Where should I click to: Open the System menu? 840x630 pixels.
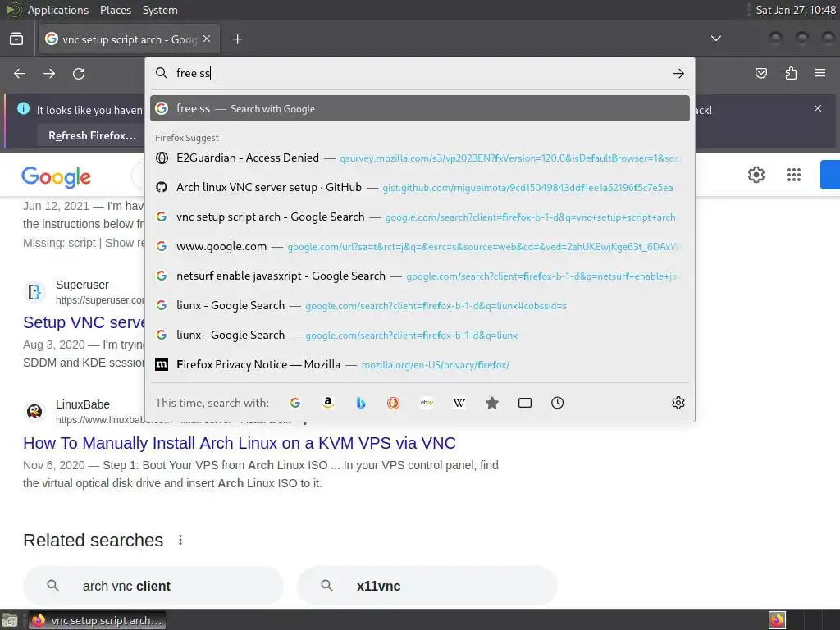pyautogui.click(x=160, y=10)
